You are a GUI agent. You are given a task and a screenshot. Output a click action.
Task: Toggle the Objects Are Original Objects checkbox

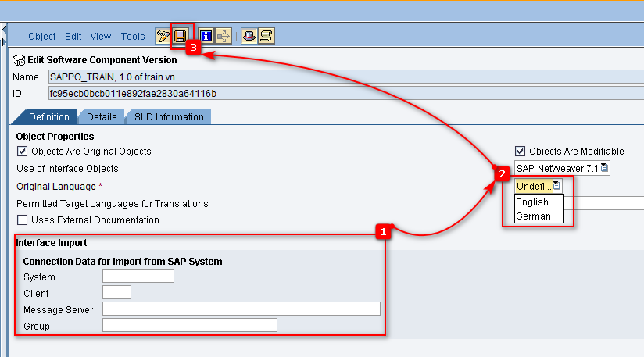22,152
